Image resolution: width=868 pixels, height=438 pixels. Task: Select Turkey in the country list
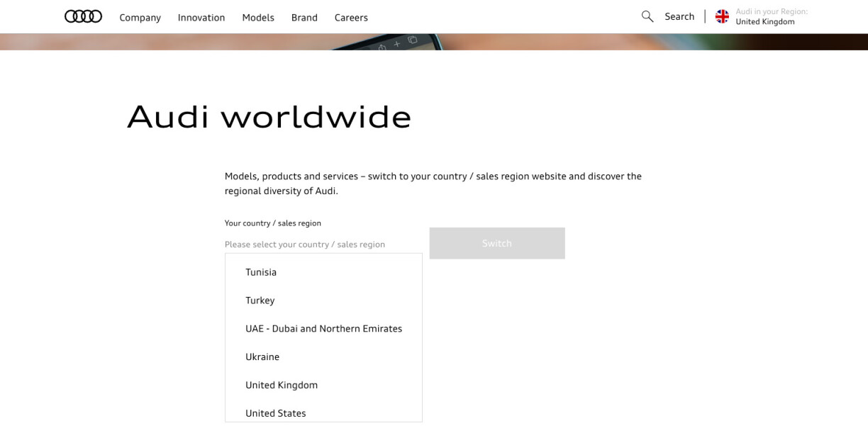point(260,301)
